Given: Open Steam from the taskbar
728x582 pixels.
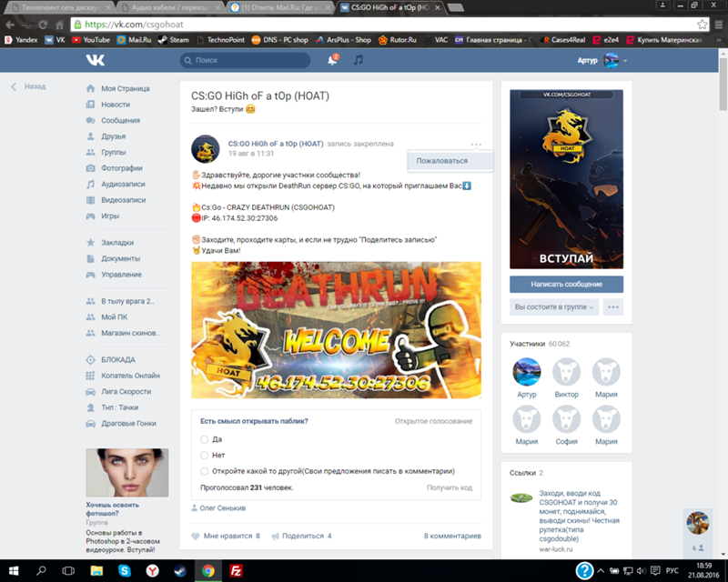Looking at the screenshot, I should (180, 571).
